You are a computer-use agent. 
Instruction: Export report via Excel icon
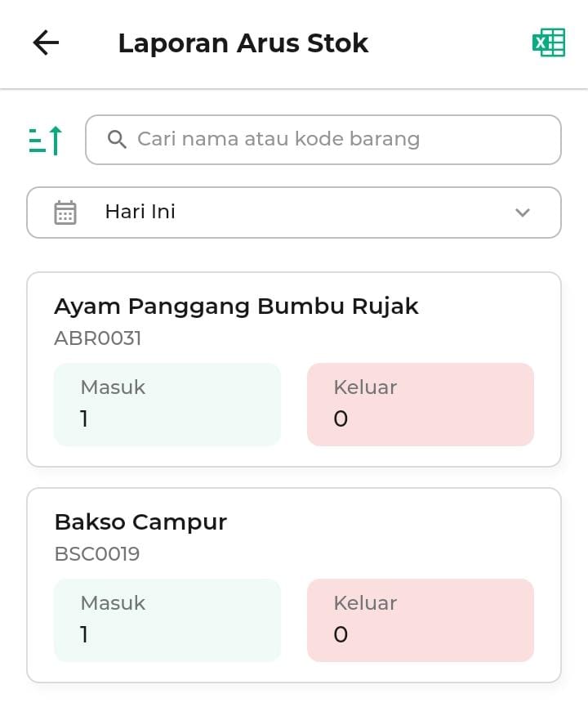tap(548, 43)
